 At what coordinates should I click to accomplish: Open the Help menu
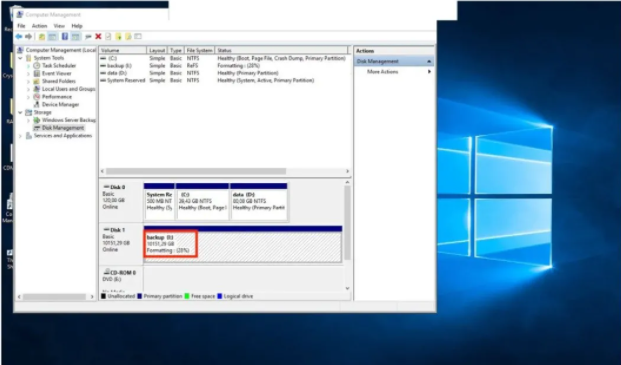pyautogui.click(x=77, y=26)
